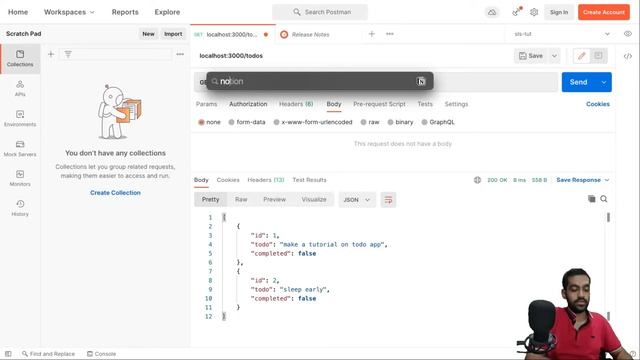Open the History sidebar panel
This screenshot has height=360, width=640.
pyautogui.click(x=20, y=208)
